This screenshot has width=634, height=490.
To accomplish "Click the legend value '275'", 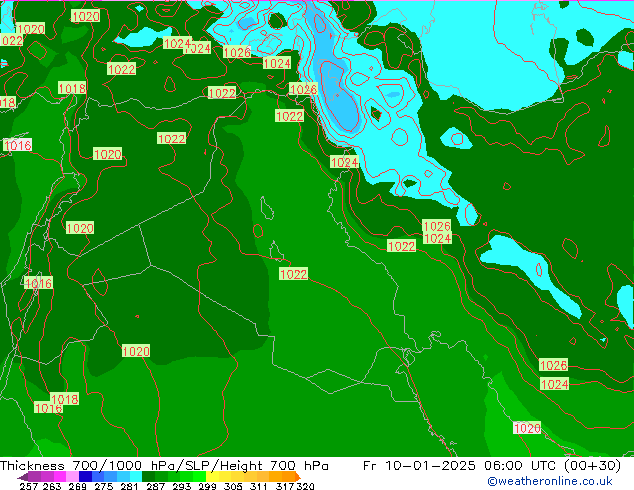I will [104, 486].
